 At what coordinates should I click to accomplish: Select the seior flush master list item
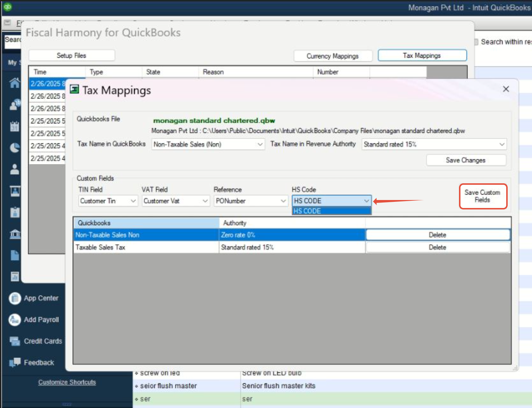pyautogui.click(x=168, y=386)
